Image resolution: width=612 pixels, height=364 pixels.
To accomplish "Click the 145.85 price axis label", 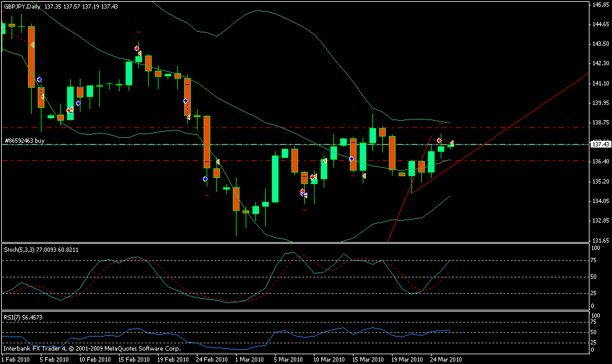I will [600, 5].
